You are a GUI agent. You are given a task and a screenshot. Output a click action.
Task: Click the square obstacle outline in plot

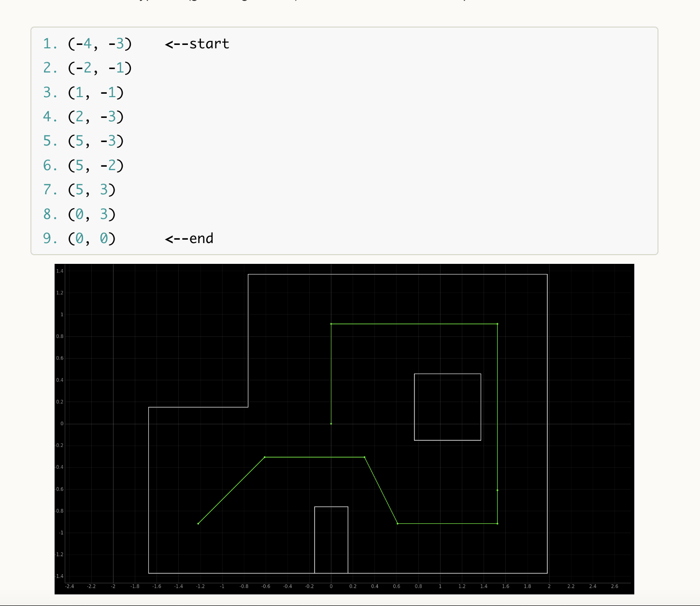447,407
